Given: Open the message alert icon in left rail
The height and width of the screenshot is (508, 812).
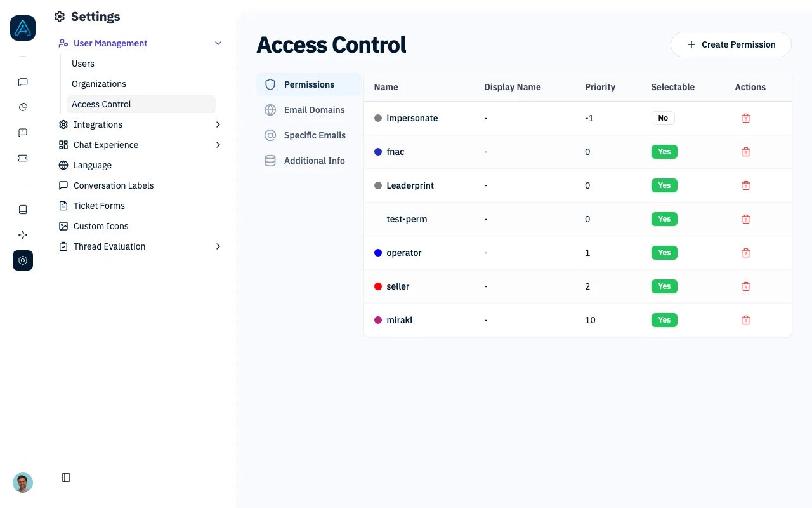Looking at the screenshot, I should click(23, 132).
